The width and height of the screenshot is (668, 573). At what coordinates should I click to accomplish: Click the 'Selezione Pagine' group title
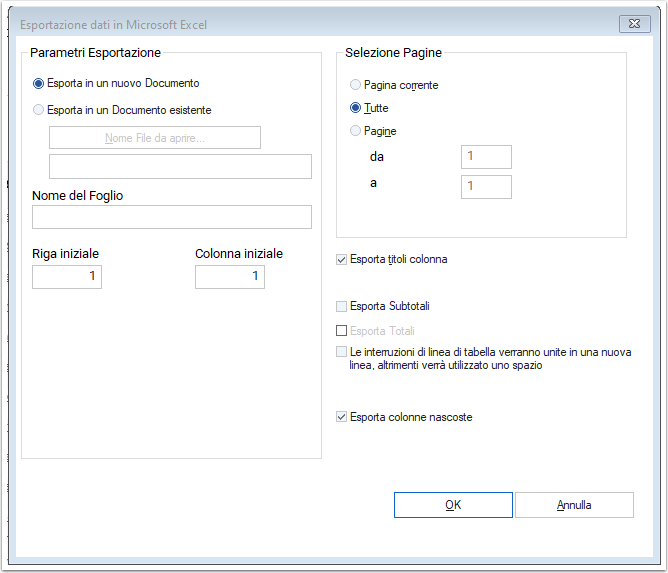point(394,53)
